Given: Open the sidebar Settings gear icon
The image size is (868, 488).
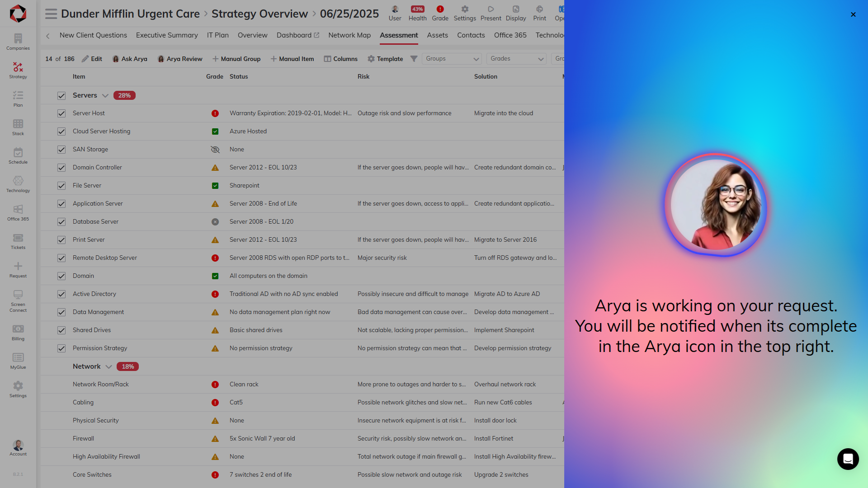Looking at the screenshot, I should pyautogui.click(x=18, y=389).
